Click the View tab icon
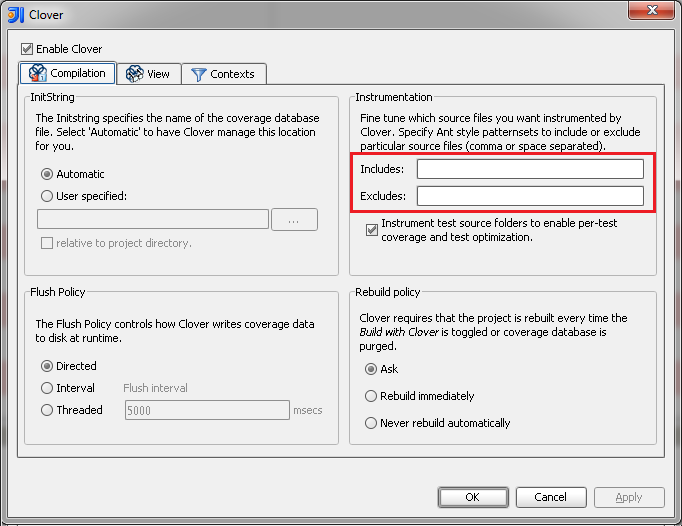Screen dimensions: 682x526 (134, 74)
